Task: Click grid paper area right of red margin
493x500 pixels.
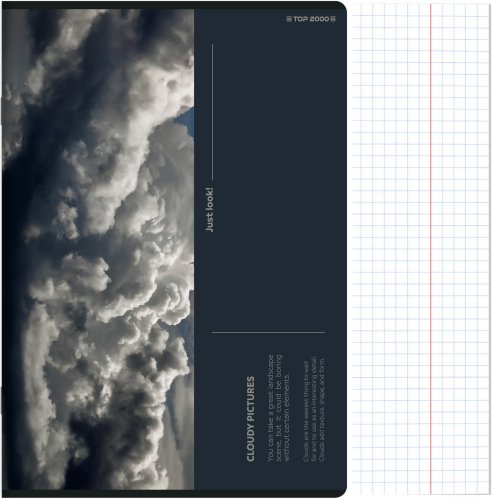Action: point(461,249)
